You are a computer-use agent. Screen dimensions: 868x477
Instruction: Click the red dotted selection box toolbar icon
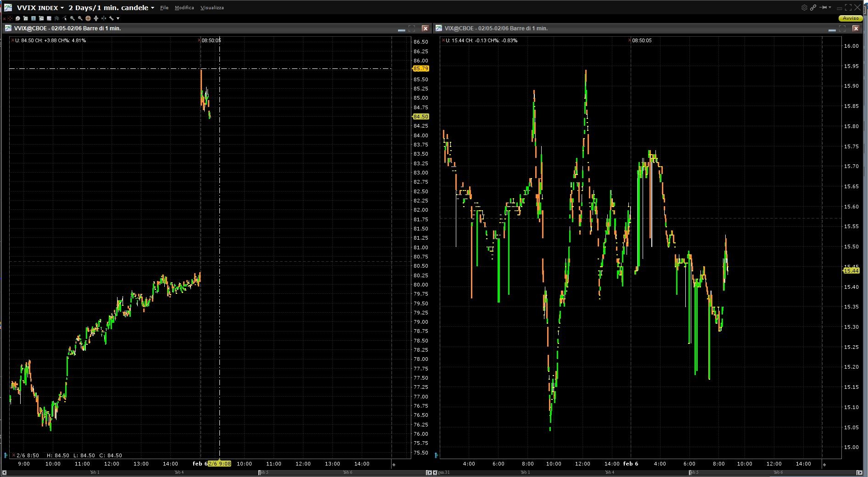tap(10, 18)
